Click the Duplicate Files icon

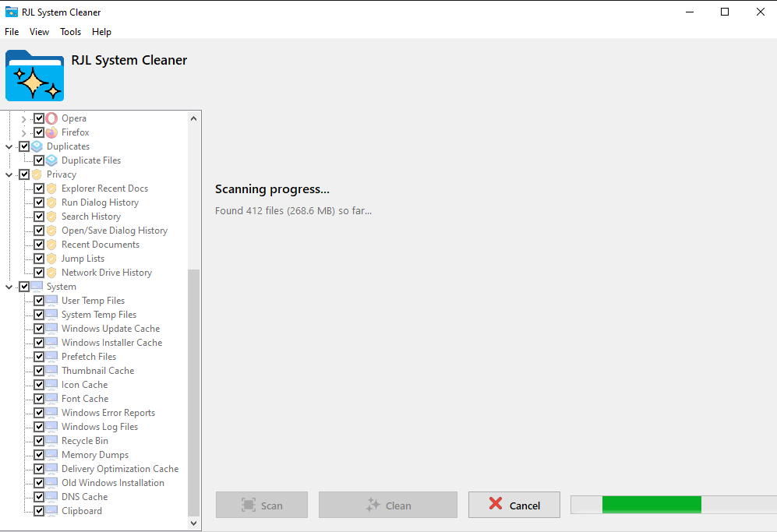(x=51, y=160)
